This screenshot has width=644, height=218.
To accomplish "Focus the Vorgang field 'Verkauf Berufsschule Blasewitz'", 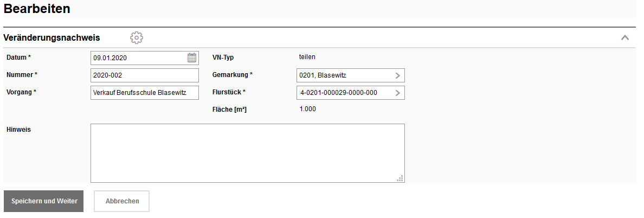I will tap(145, 93).
